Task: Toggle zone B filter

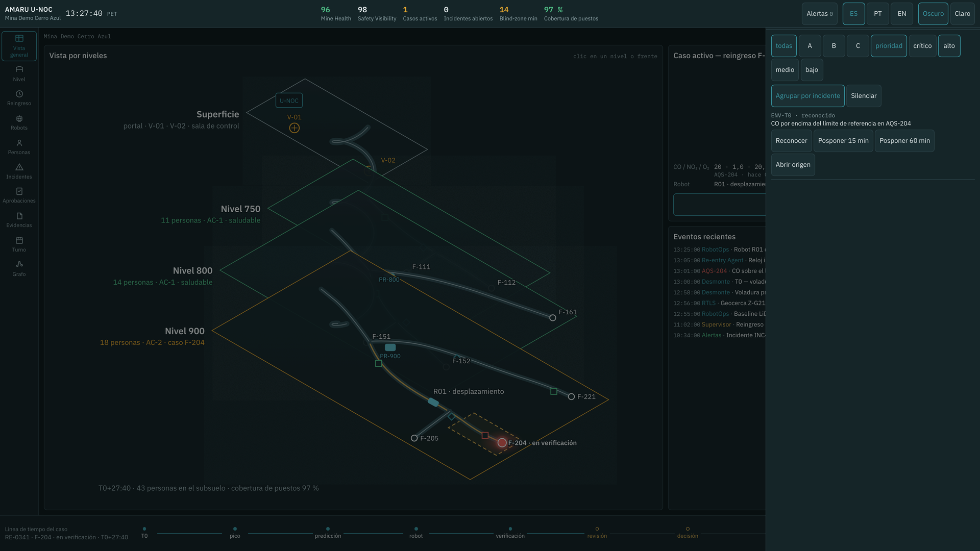Action: point(834,46)
